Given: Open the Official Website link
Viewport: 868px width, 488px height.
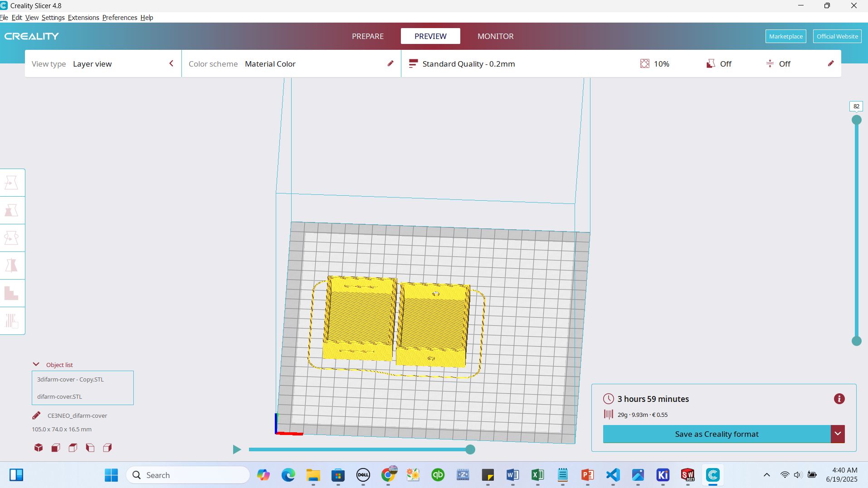Looking at the screenshot, I should tap(837, 36).
